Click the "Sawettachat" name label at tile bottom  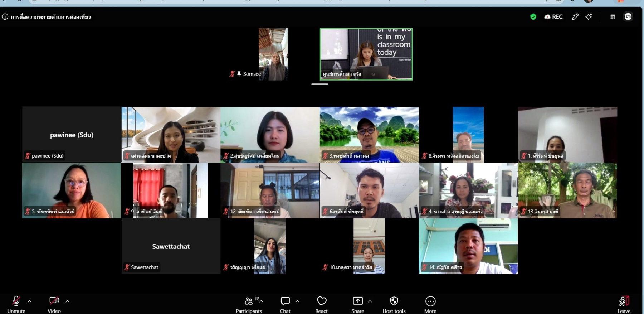tap(145, 267)
